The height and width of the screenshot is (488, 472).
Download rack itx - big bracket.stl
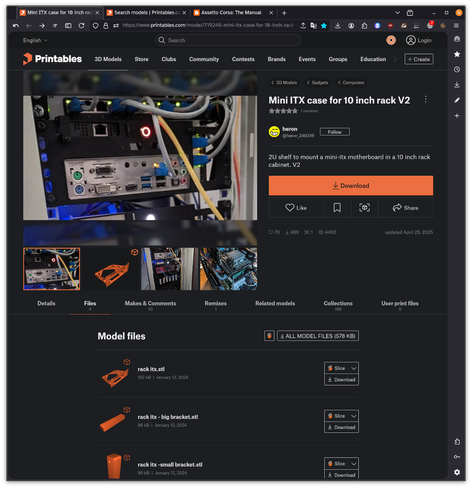tap(341, 427)
